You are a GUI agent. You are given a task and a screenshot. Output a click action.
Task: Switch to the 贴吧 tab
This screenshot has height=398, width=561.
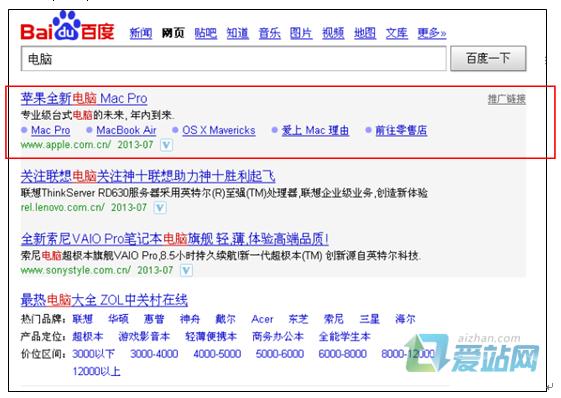[x=206, y=33]
